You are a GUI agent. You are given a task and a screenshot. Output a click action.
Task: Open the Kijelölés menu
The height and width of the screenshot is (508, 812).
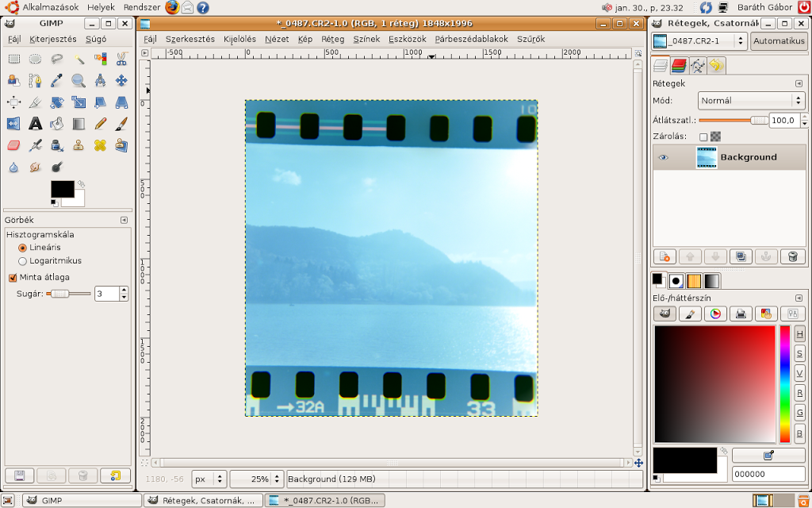pyautogui.click(x=239, y=39)
